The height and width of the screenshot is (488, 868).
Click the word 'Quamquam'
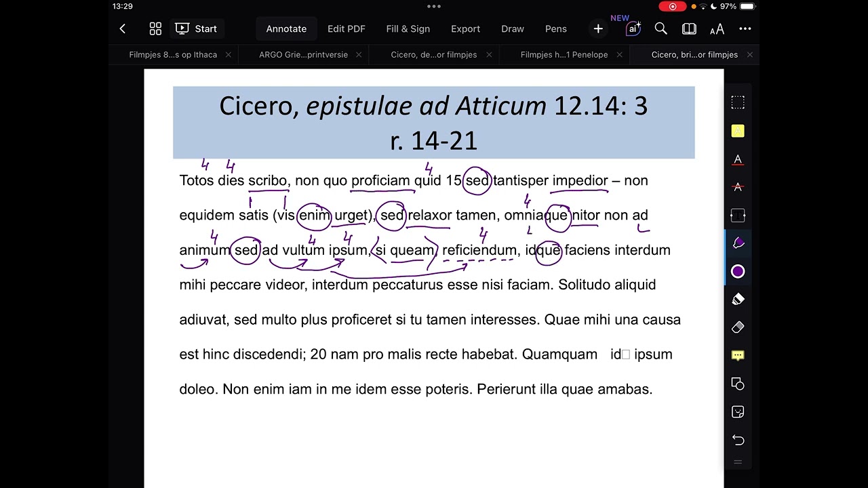coord(559,354)
